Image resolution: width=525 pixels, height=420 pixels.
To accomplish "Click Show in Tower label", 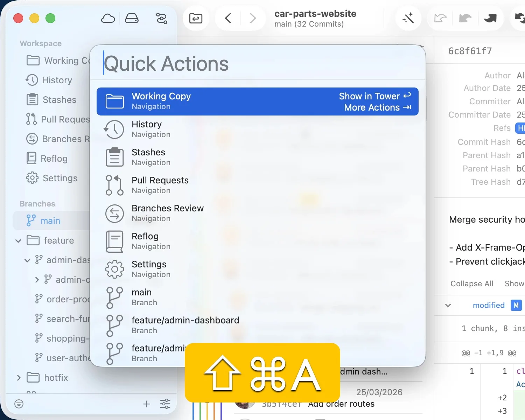I will (x=369, y=96).
